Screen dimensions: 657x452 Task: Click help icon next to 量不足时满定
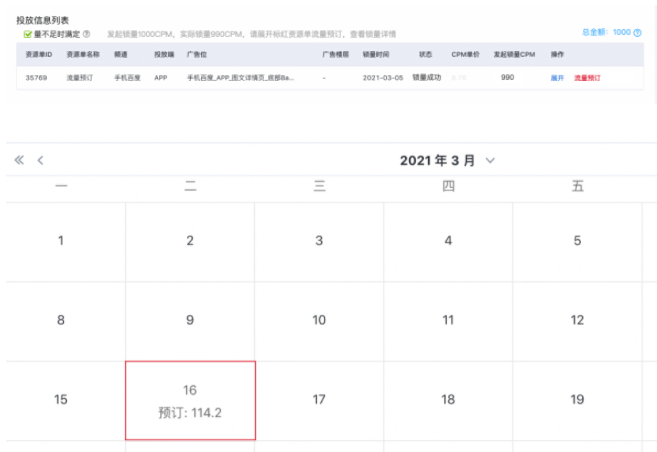point(87,34)
